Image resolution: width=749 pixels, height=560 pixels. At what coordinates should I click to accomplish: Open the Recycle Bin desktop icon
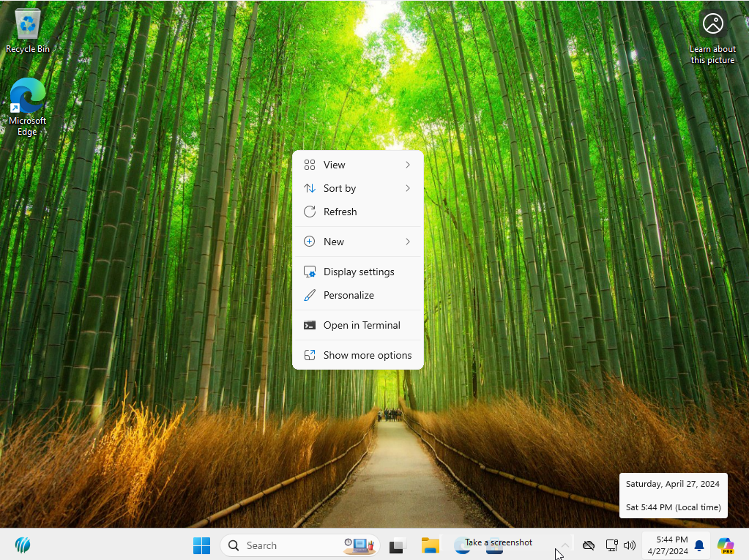click(x=28, y=31)
